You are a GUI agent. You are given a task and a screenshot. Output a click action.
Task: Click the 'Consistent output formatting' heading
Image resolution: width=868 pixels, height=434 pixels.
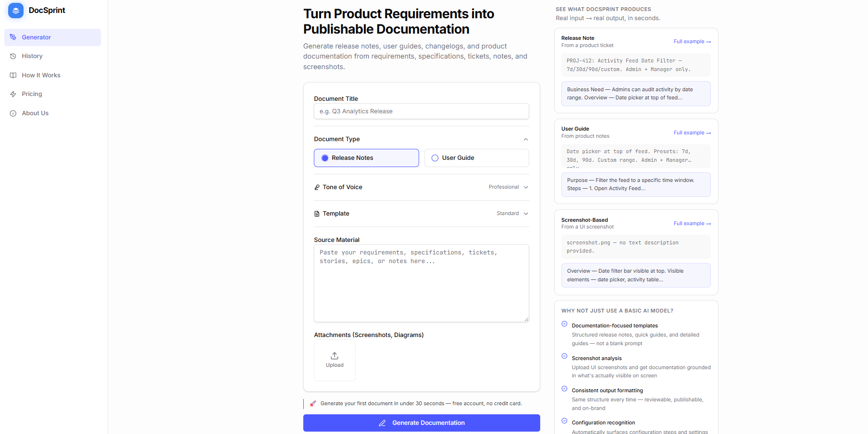click(608, 390)
